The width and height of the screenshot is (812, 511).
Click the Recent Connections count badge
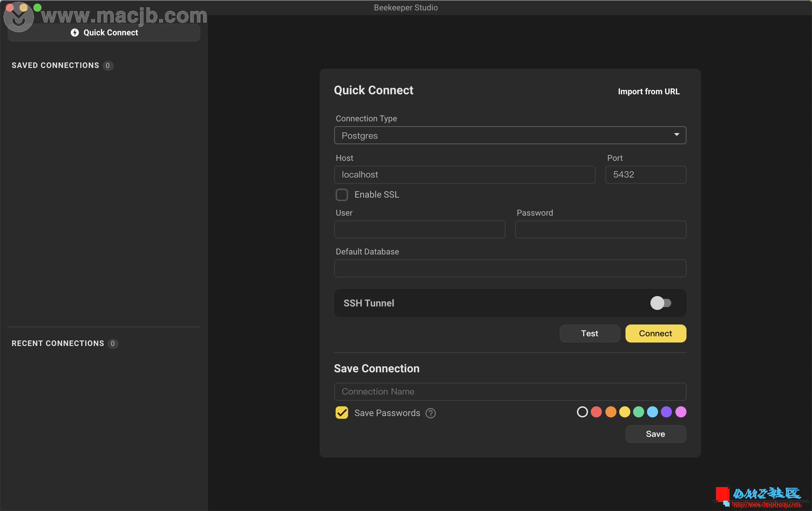113,344
